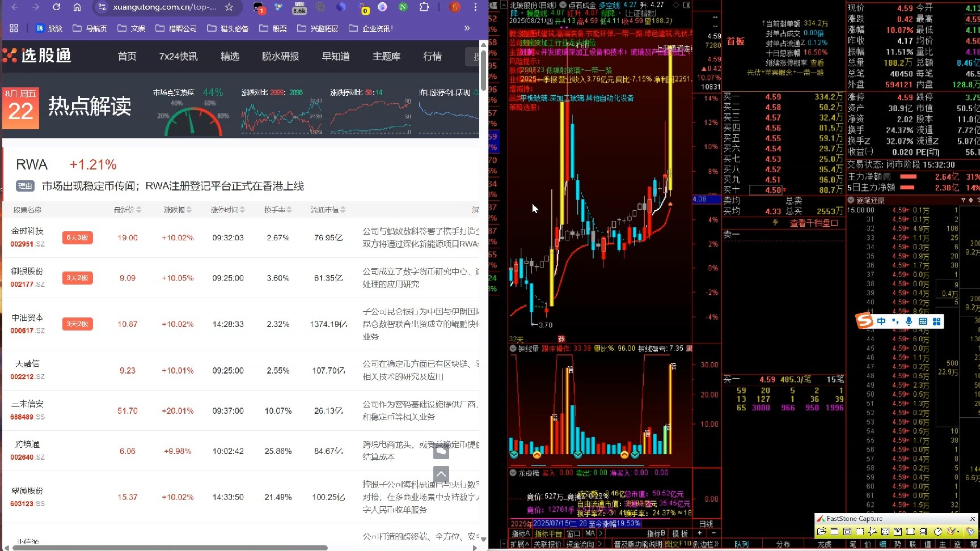FastStone: capture freehand region icon
Screen dimensions: 980x551
tap(872, 531)
